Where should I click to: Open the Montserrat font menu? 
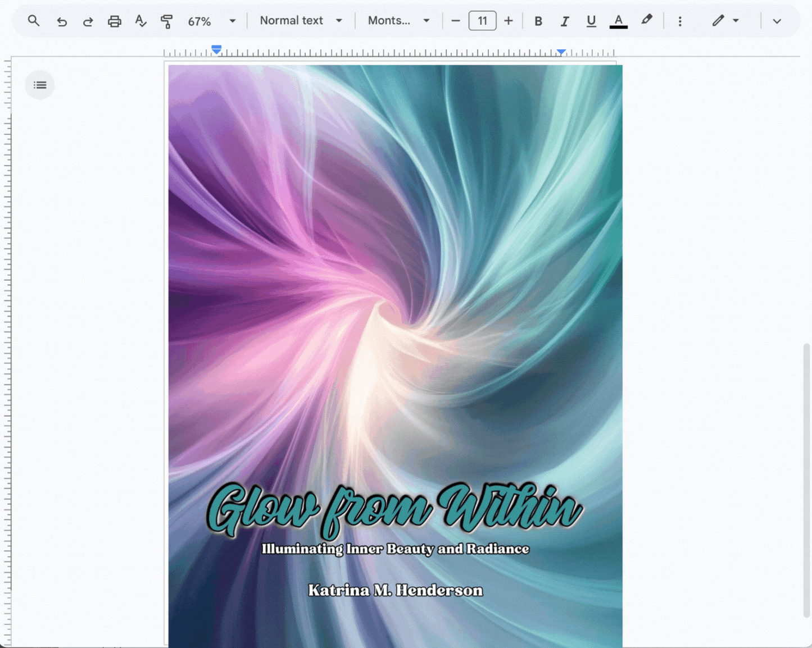click(397, 21)
